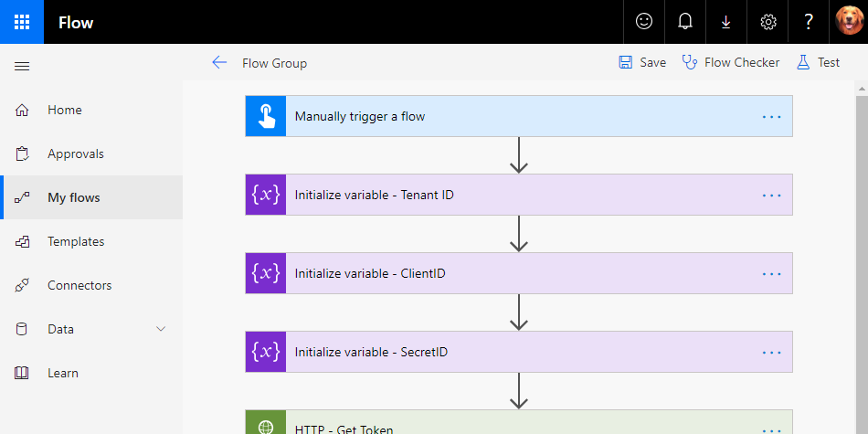Go to My flows
The width and height of the screenshot is (868, 434).
[73, 197]
